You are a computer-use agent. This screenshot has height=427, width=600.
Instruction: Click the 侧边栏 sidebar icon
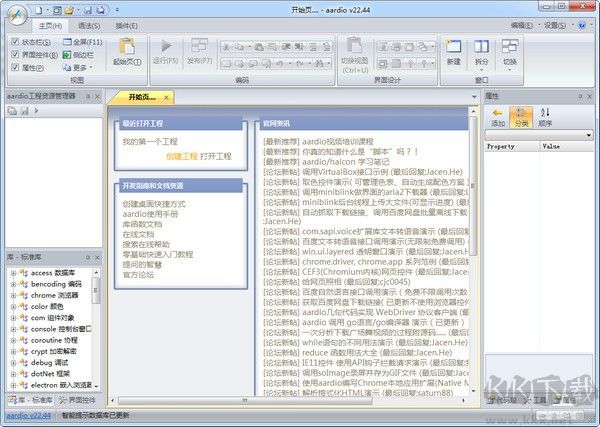pyautogui.click(x=67, y=55)
